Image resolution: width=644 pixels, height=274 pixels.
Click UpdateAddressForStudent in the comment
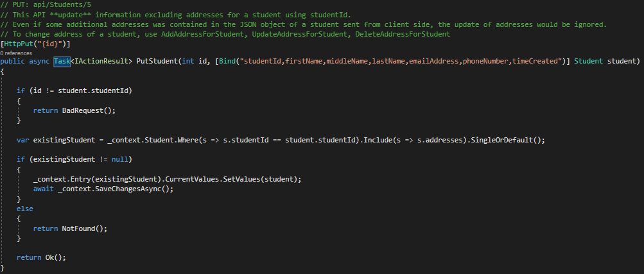[299, 35]
